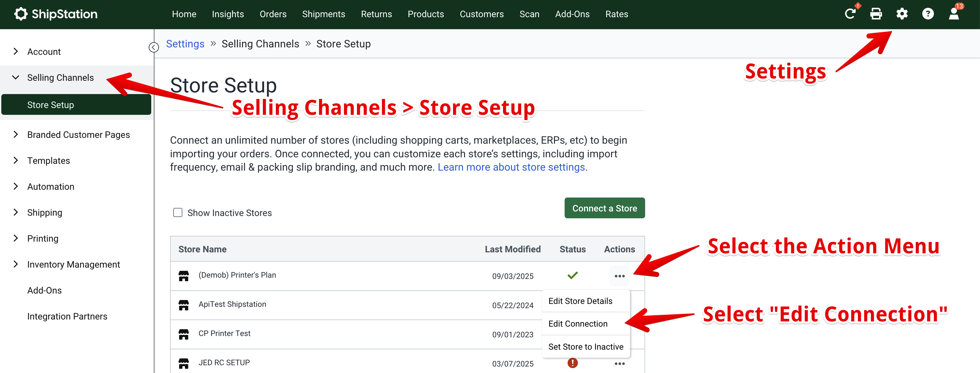Click the Last Modified column header
The width and height of the screenshot is (980, 373).
click(512, 249)
